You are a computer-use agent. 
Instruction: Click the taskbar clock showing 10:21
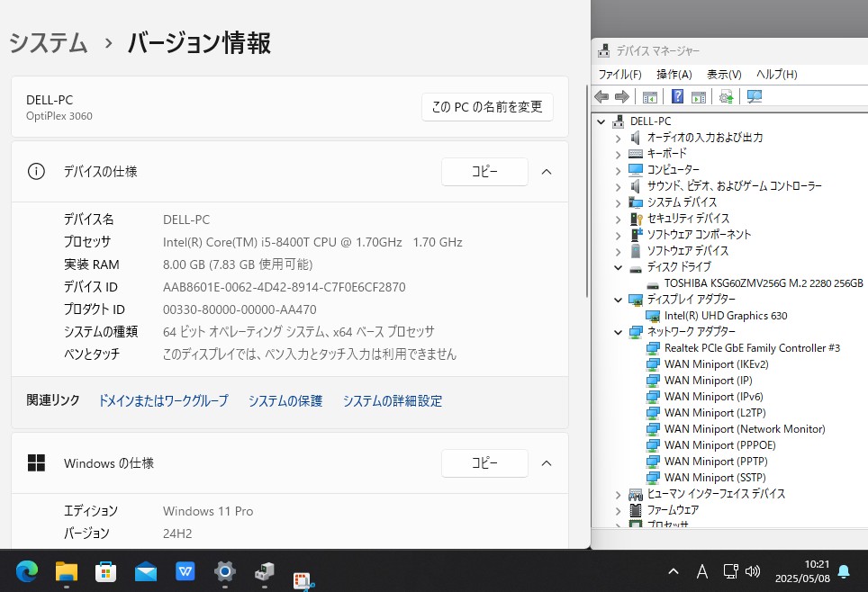(x=802, y=571)
